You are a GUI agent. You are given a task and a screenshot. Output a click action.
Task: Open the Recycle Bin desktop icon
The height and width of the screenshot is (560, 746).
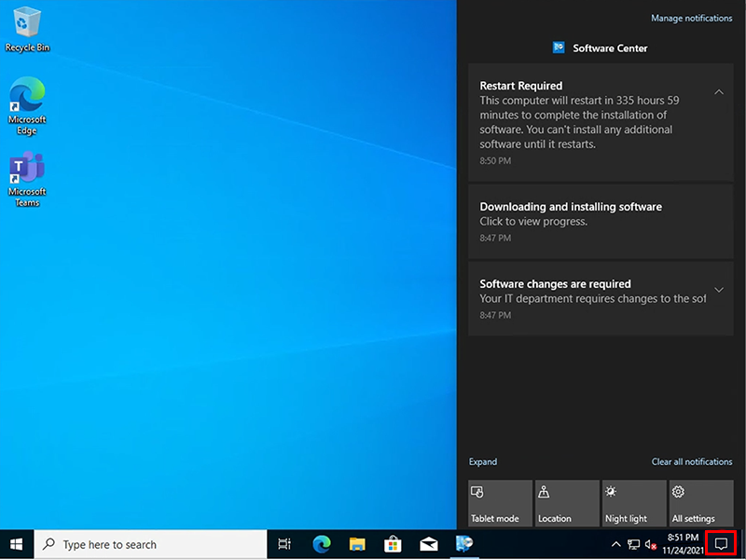click(27, 28)
